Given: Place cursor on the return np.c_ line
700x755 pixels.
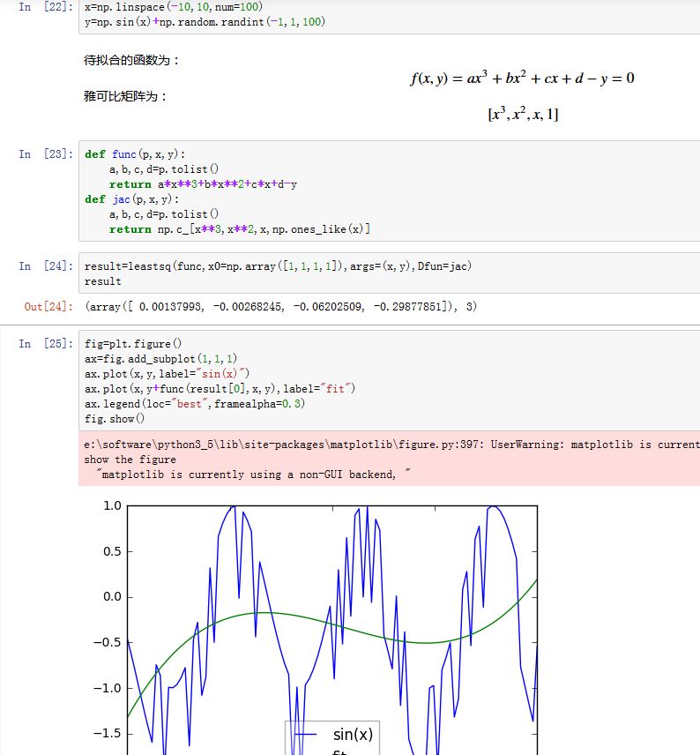Looking at the screenshot, I should [x=238, y=229].
